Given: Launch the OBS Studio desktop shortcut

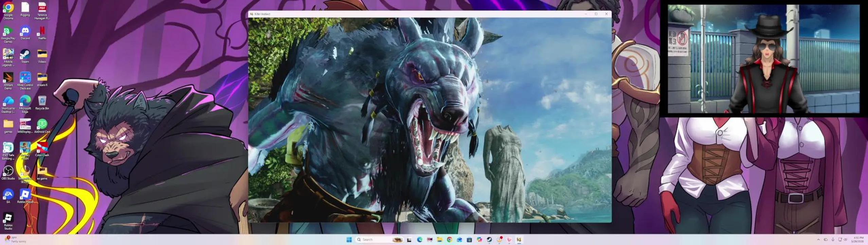Looking at the screenshot, I should tap(8, 173).
